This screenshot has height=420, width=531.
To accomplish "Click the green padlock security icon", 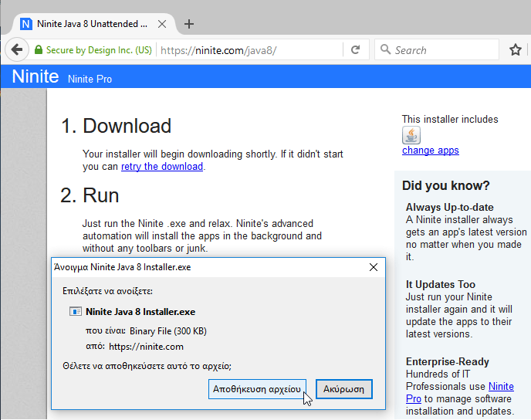I will pos(39,50).
